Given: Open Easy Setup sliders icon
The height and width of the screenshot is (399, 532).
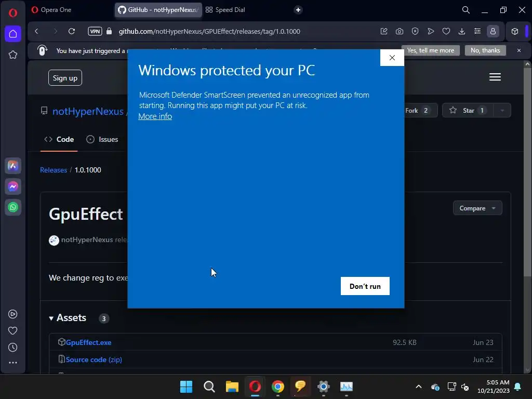Looking at the screenshot, I should pos(477,31).
